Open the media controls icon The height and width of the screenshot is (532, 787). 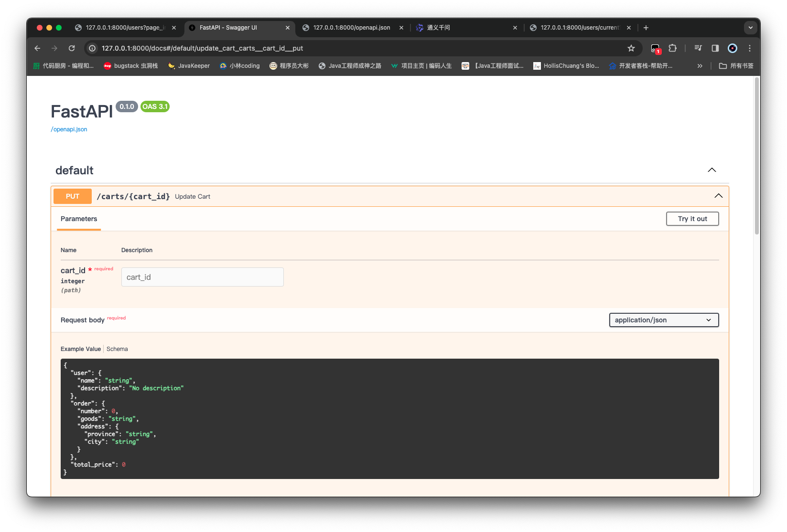pyautogui.click(x=698, y=48)
